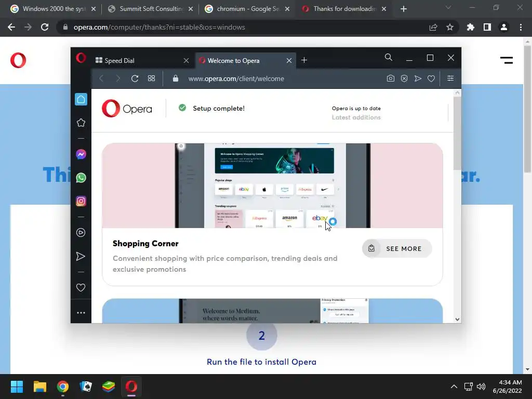The width and height of the screenshot is (532, 399).
Task: Open the Latest additions link
Action: pos(356,117)
